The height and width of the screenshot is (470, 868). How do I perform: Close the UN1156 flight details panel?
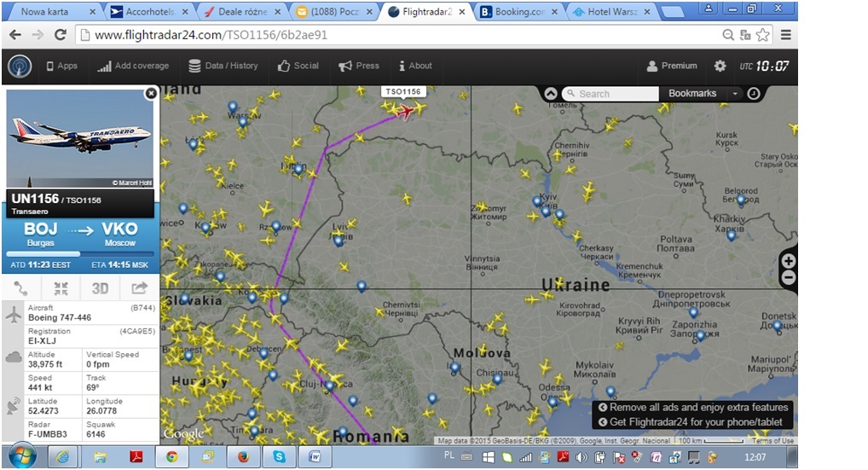tap(151, 94)
